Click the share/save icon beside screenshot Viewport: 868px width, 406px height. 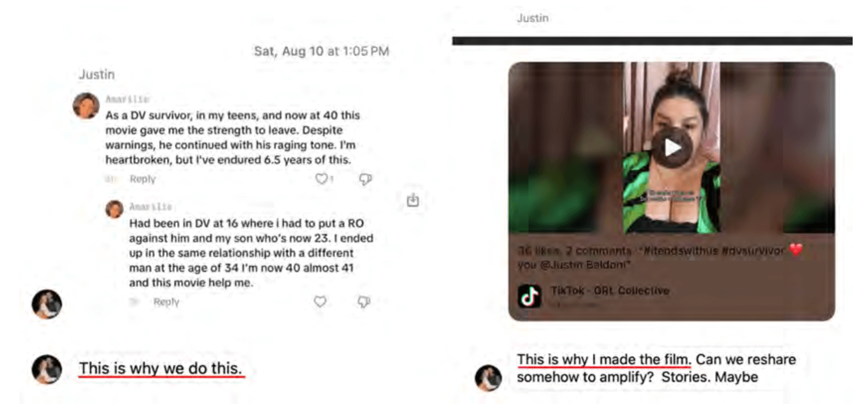pyautogui.click(x=413, y=200)
